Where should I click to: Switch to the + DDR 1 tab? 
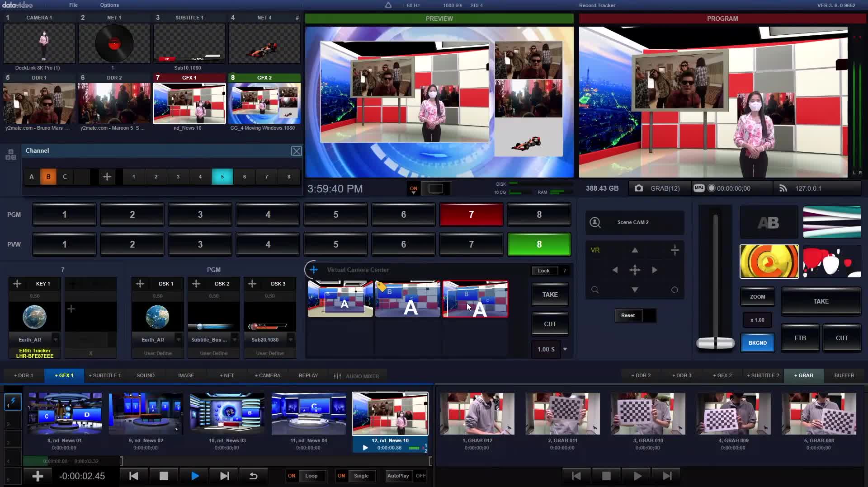click(24, 375)
